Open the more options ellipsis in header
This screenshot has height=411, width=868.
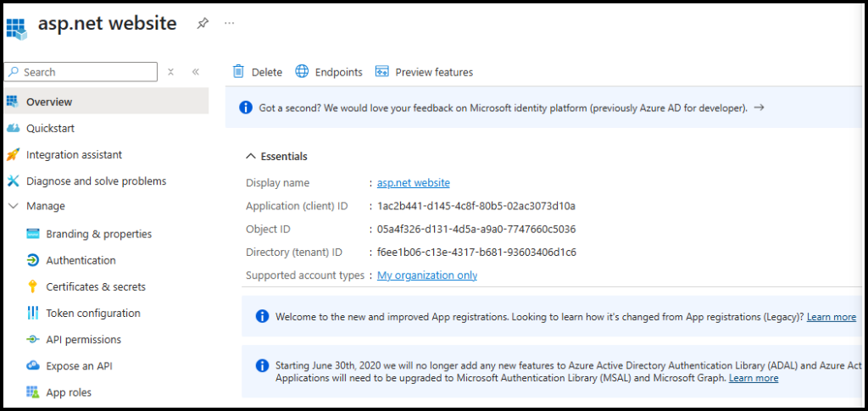tap(229, 24)
